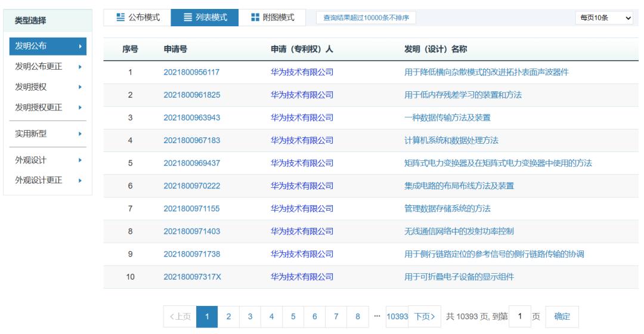Open application number 2021800971738
Screen dimensions: 644x334
(192, 254)
